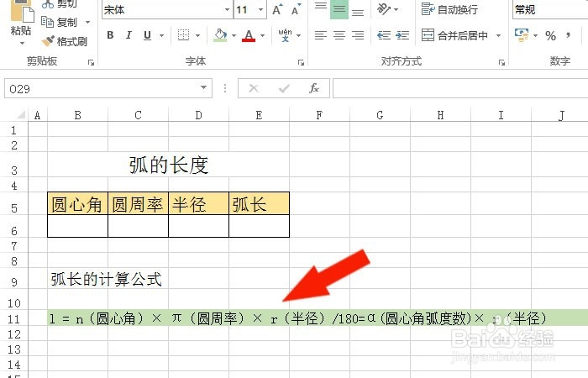Select the 弧长 header cell
Viewport: 588px width, 378px height.
pyautogui.click(x=259, y=203)
